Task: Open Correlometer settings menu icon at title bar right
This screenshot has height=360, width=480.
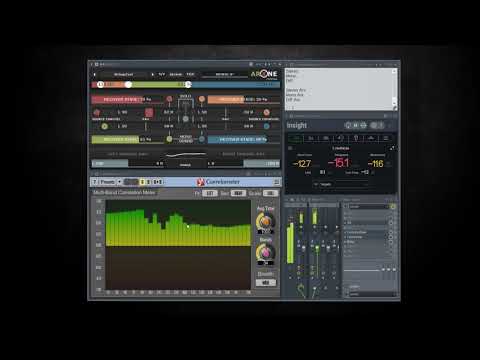Action: [x=276, y=182]
